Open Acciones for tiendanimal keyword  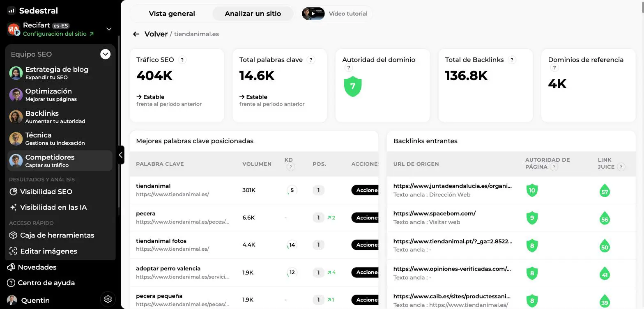[365, 190]
